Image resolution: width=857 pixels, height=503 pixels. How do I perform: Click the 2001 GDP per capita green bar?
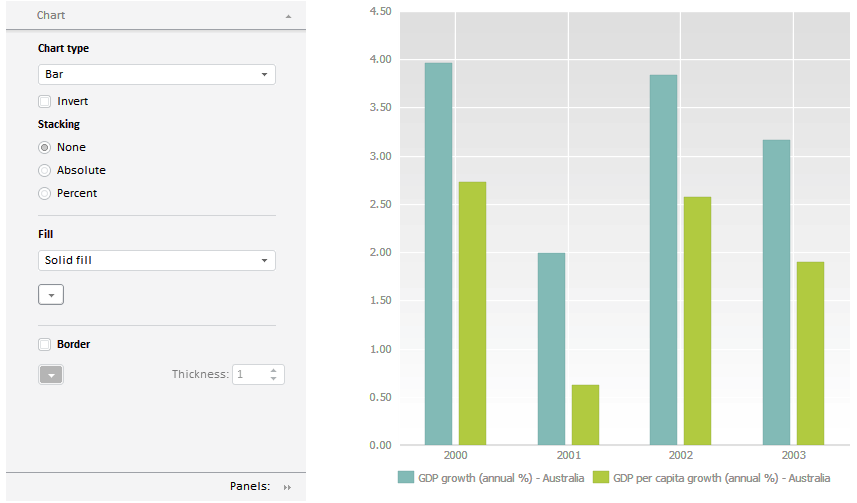point(585,415)
